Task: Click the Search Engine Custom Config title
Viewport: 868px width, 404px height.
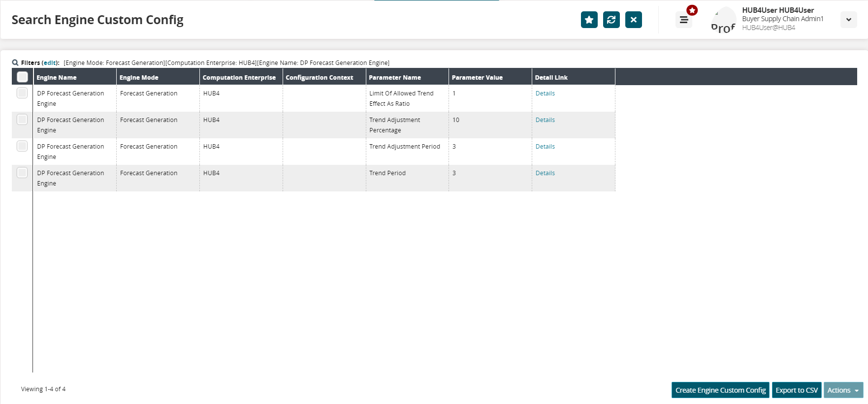Action: tap(97, 20)
